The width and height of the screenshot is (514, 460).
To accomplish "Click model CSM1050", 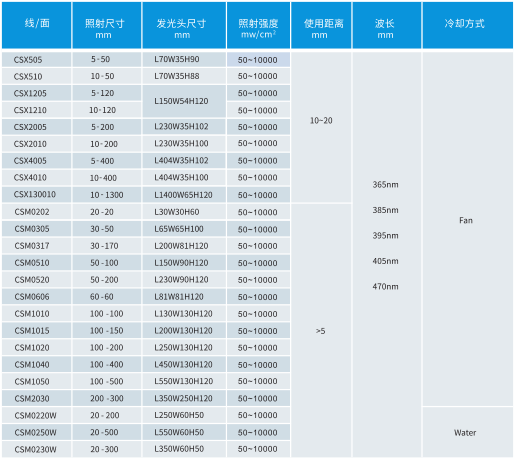I will 36,381.
